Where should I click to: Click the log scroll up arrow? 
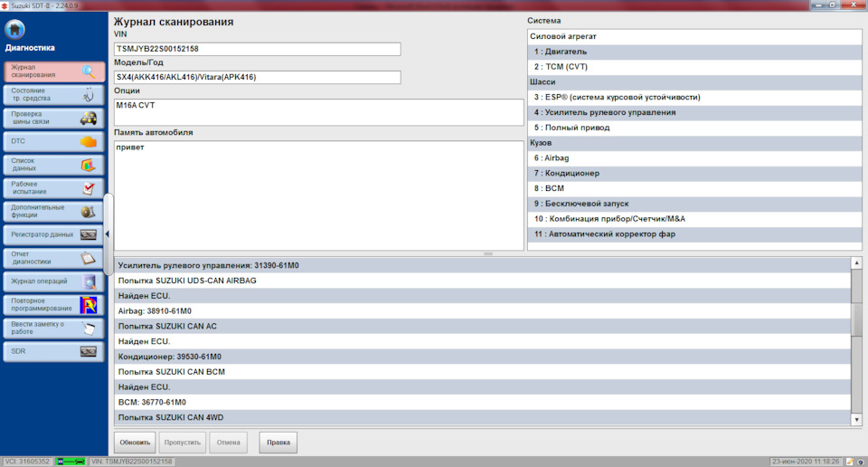tap(856, 263)
